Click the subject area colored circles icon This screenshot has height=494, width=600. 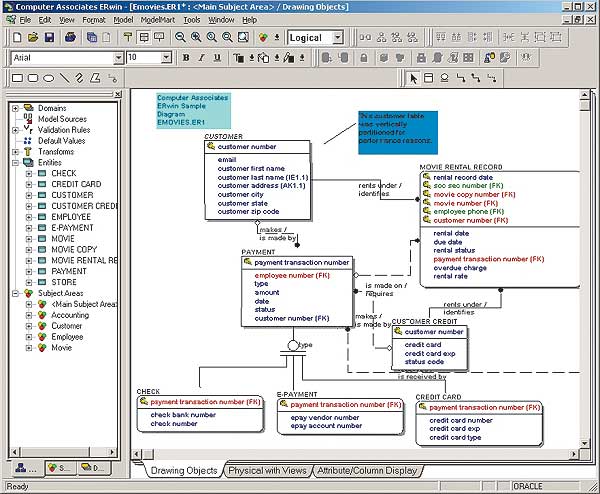click(263, 37)
